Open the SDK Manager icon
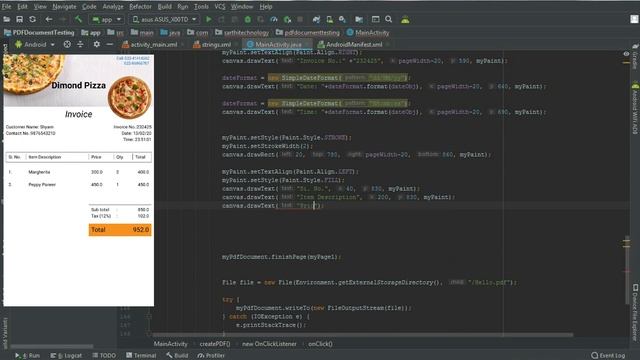Viewport: 640px width, 360px height. point(342,19)
